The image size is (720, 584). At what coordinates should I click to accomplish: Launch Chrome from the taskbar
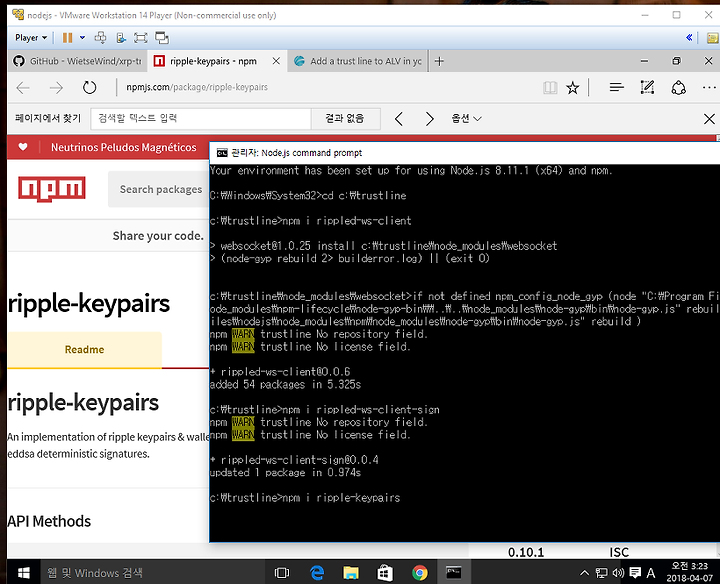[x=419, y=573]
